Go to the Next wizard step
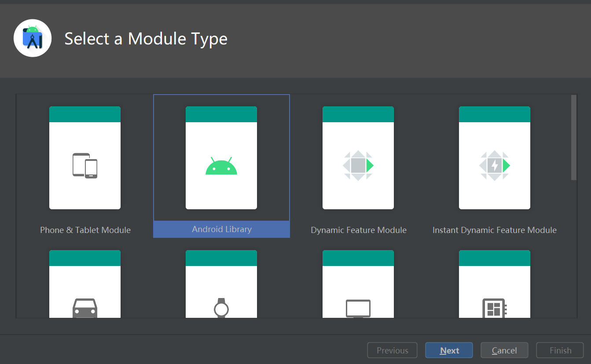Screen dimensions: 591x364 point(449,350)
